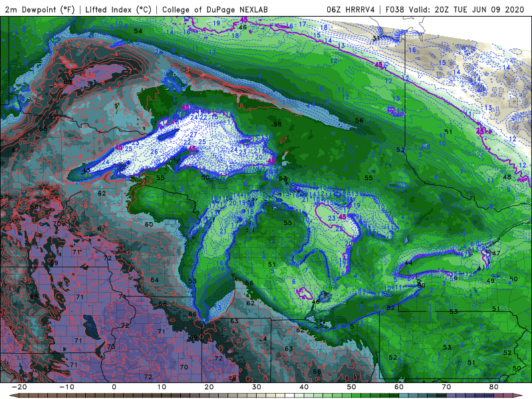Image resolution: width=532 pixels, height=399 pixels.
Task: Click the black '48' dewpoint value on map
Action: pos(507,177)
